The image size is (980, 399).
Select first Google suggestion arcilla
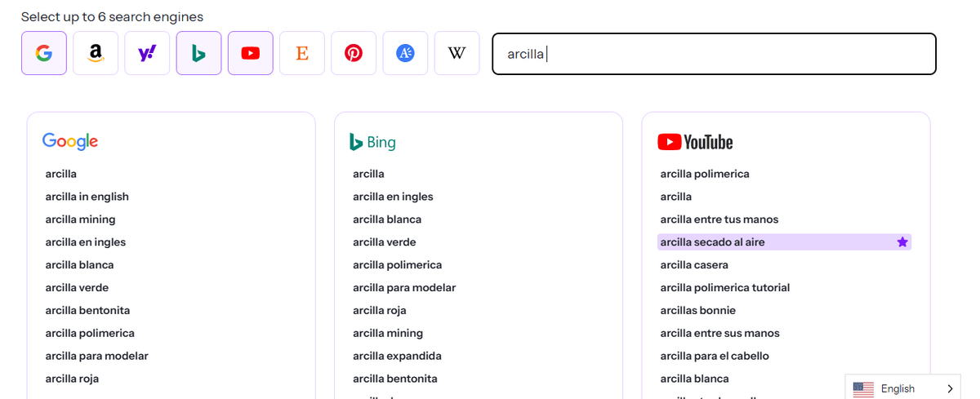(61, 174)
